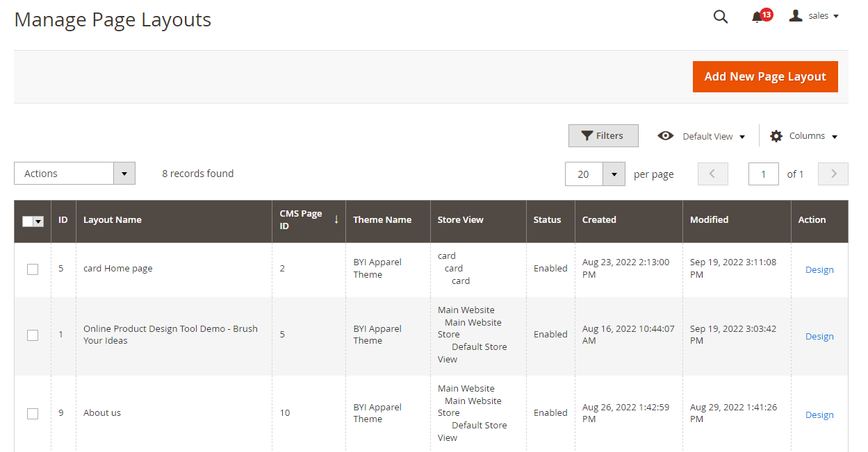Go to previous page arrow
This screenshot has width=868, height=452.
coord(712,174)
